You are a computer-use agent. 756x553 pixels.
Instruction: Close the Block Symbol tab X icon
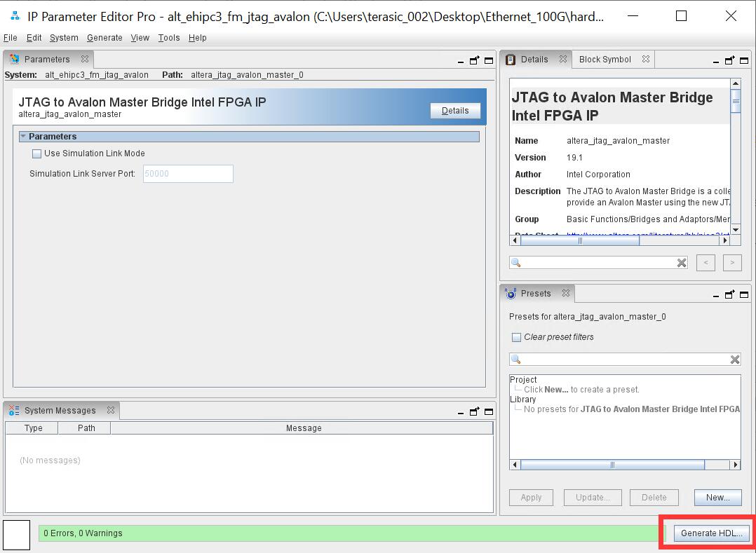coord(646,60)
